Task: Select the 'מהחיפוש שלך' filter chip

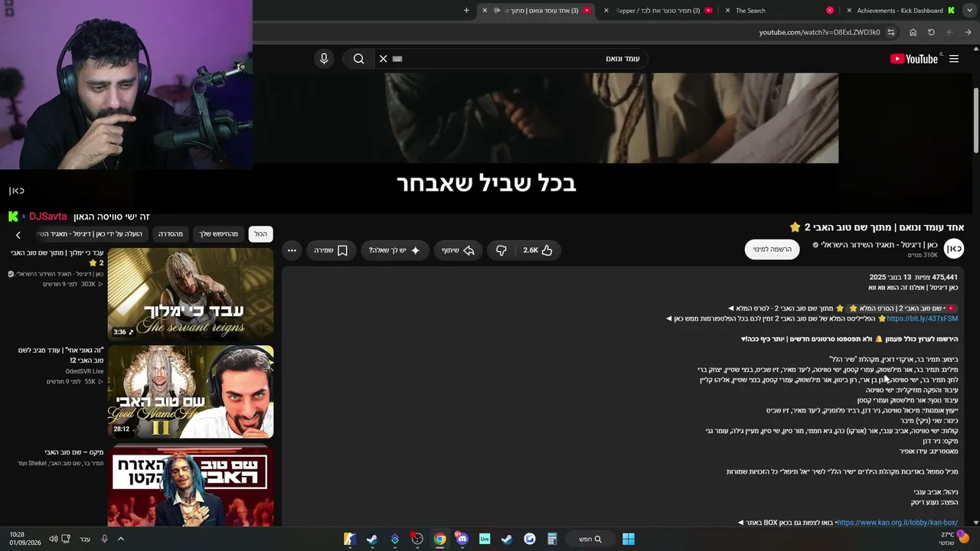Action: coord(219,234)
